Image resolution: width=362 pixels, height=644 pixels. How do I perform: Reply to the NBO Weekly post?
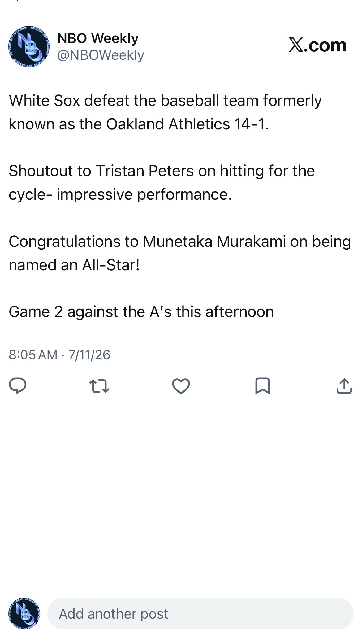[x=18, y=386]
